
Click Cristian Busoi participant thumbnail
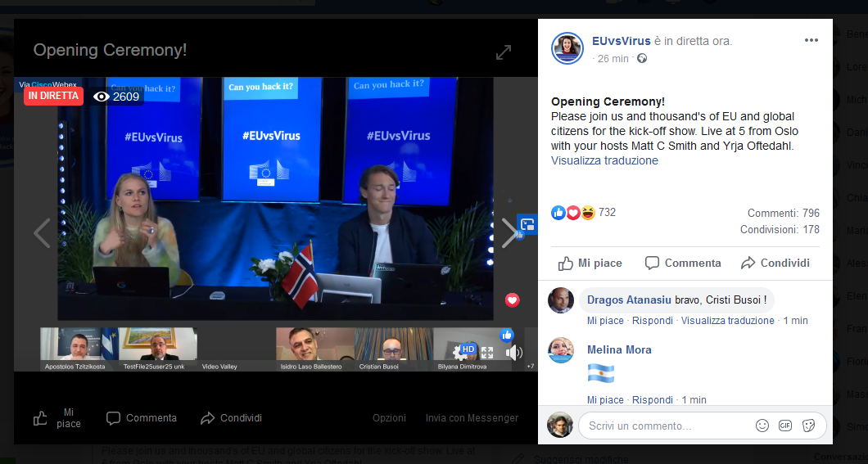[x=394, y=349]
